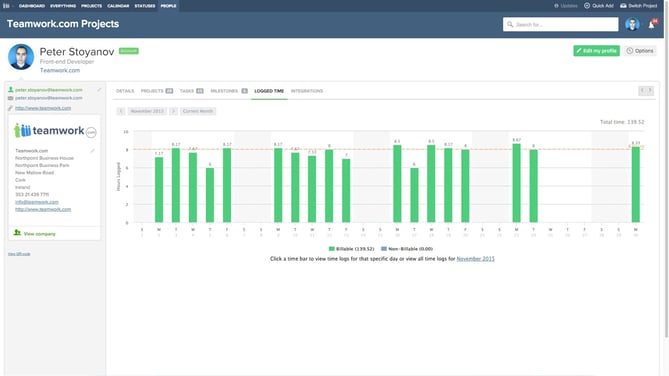Open the Options dropdown button
The width and height of the screenshot is (669, 376).
(x=640, y=51)
